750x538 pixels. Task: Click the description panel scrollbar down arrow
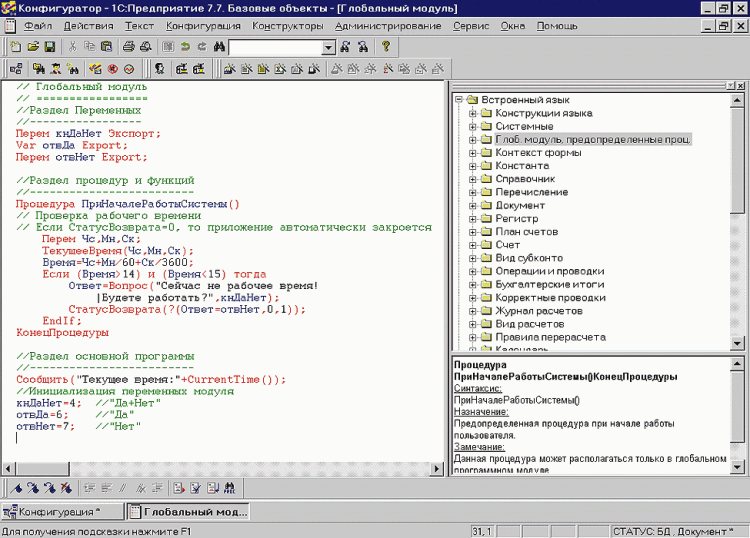click(x=737, y=467)
